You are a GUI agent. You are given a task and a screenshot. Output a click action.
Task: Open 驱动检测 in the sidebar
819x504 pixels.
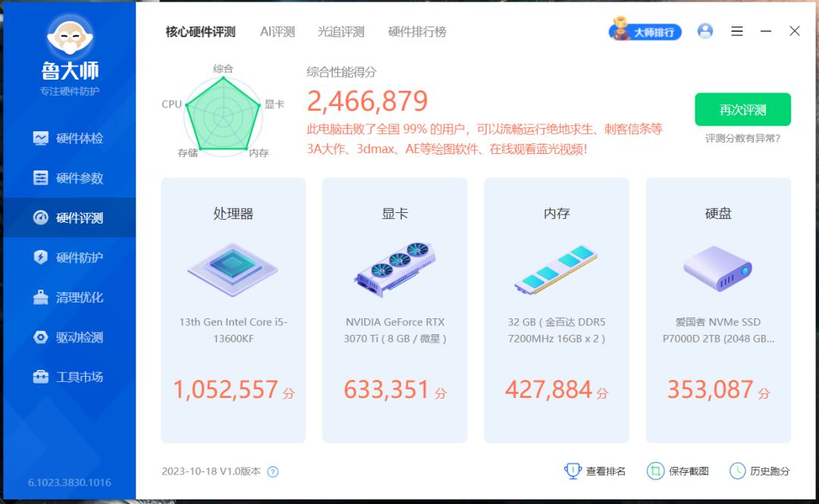70,337
